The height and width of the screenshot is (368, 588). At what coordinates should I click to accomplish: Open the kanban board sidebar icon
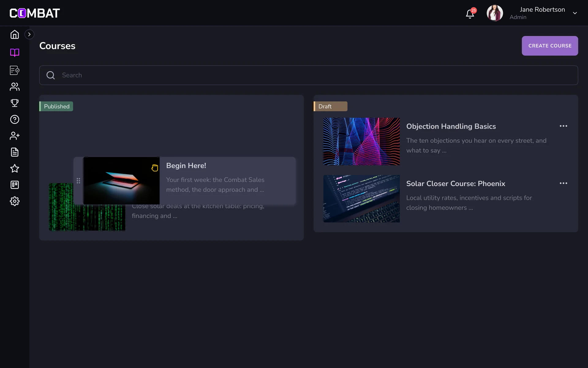15,185
